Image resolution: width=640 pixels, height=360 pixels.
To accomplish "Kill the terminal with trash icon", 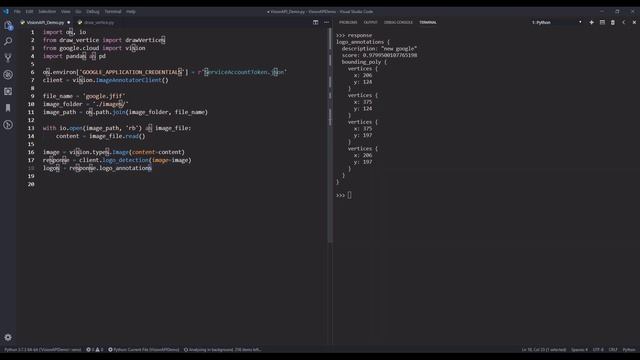I will 613,22.
